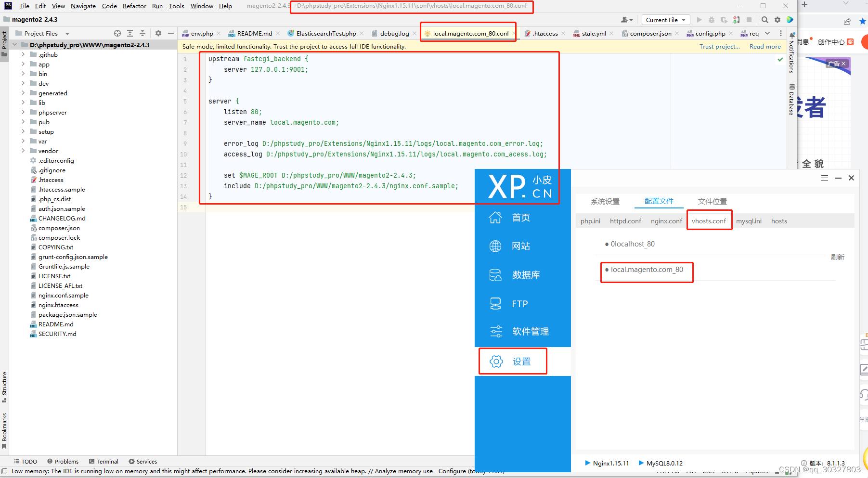Open Notifications bell side tab
The height and width of the screenshot is (478, 868).
click(791, 52)
